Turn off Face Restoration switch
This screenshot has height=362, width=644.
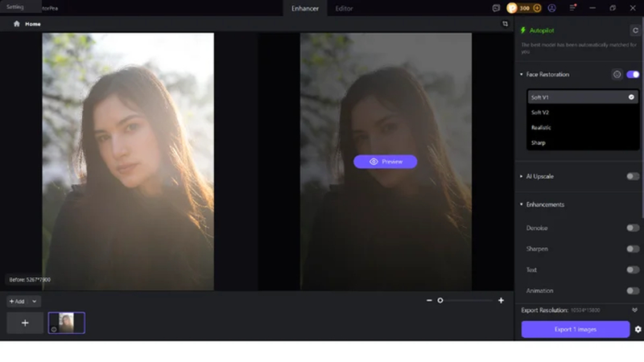point(633,74)
